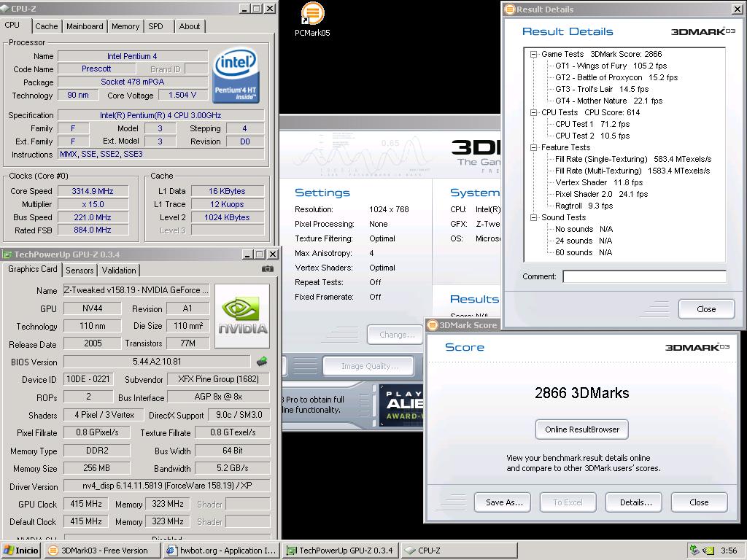Switch to the Sensors tab in GPU-Z

pyautogui.click(x=80, y=271)
